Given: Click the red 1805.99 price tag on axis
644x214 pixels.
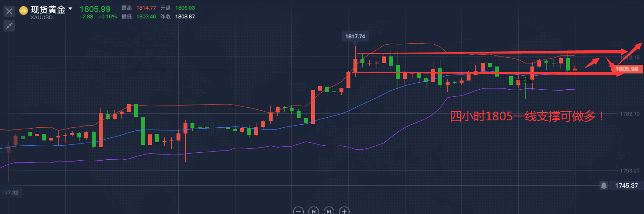Looking at the screenshot, I should tap(627, 69).
